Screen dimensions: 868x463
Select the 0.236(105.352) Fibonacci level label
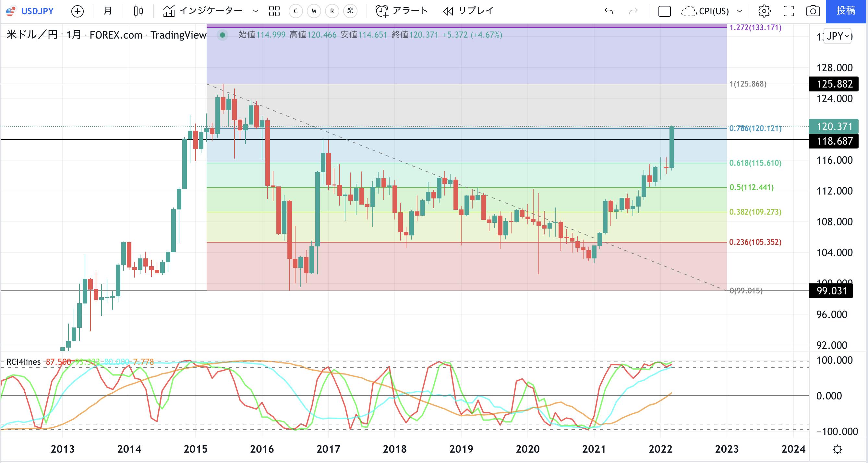755,242
